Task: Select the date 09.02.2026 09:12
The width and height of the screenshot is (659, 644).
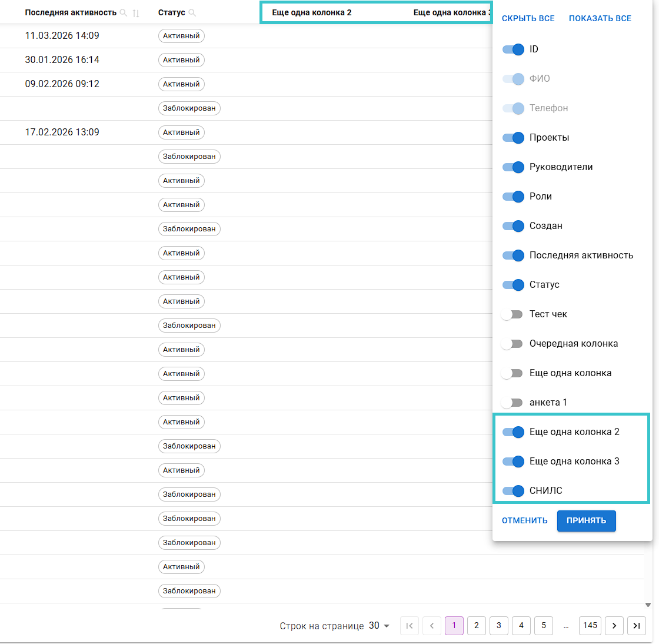Action: click(62, 84)
